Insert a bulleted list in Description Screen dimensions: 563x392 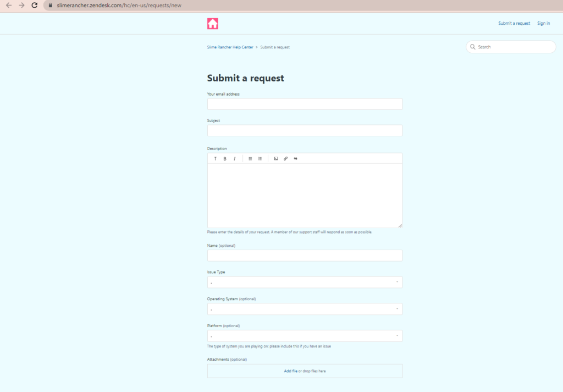coord(250,159)
